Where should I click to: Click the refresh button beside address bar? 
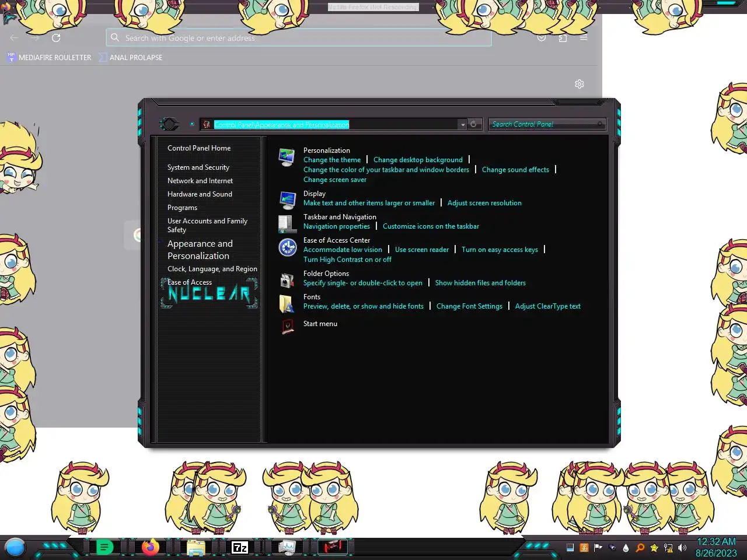pyautogui.click(x=474, y=124)
